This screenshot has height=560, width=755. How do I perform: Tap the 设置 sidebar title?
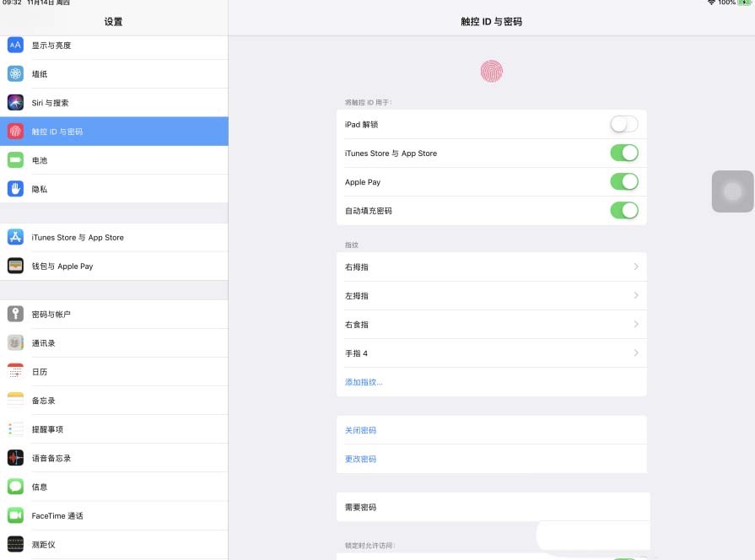click(114, 22)
